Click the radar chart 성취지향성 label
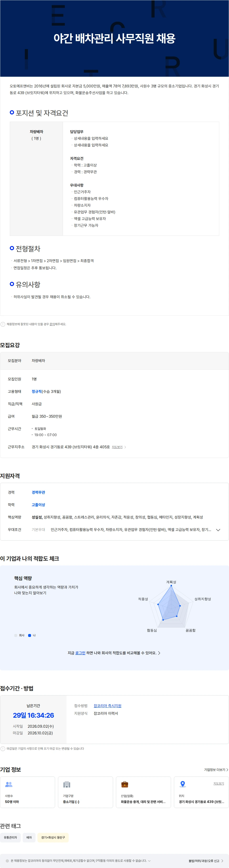The width and height of the screenshot is (229, 868). 203,599
